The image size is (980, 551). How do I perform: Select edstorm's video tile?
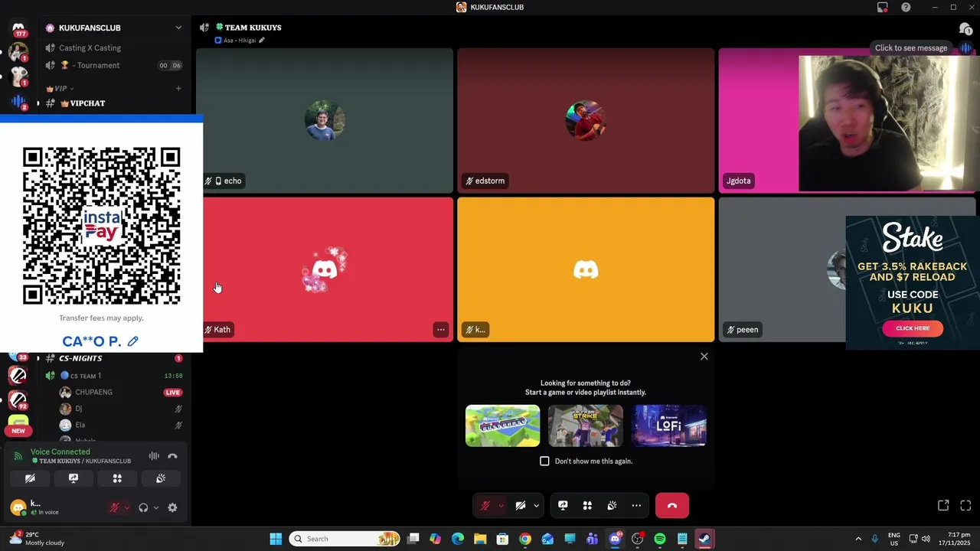(x=586, y=121)
